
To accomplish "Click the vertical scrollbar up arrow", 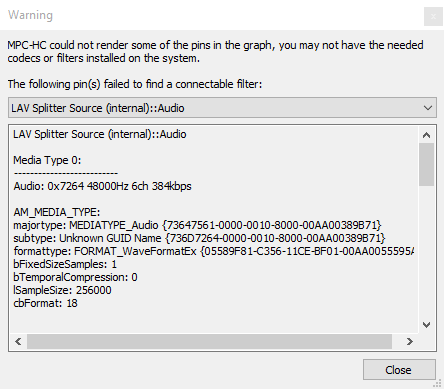I will pyautogui.click(x=426, y=135).
